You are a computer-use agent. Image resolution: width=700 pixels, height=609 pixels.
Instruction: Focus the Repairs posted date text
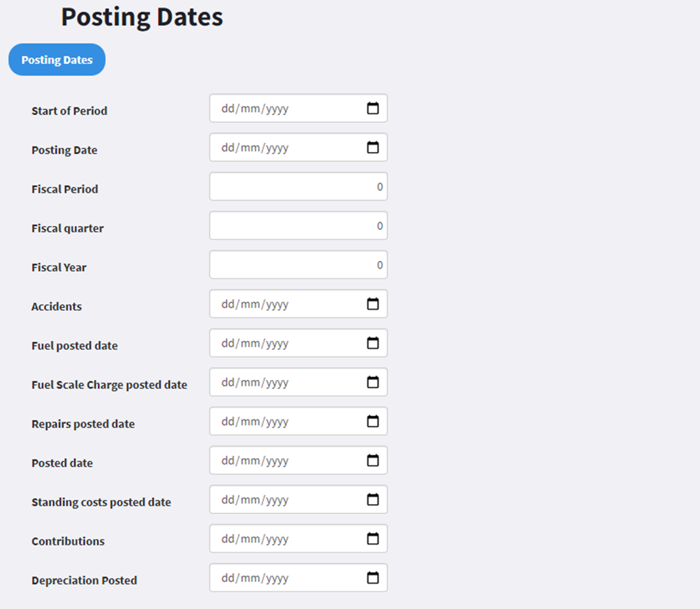tap(255, 422)
